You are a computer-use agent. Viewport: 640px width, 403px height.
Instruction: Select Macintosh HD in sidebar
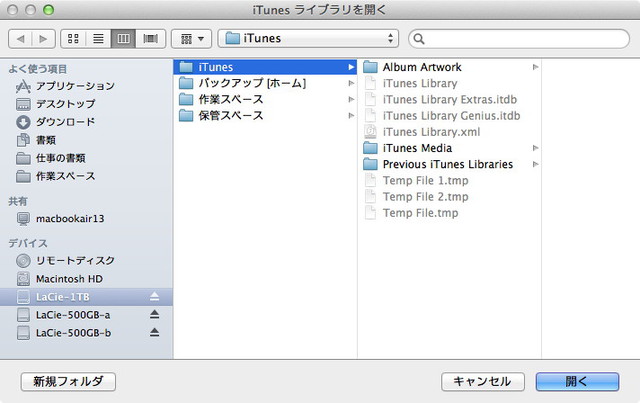coord(70,278)
